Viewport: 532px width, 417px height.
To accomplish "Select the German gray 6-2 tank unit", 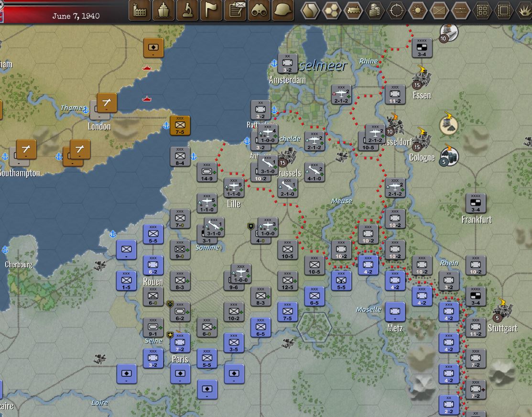I will click(180, 312).
